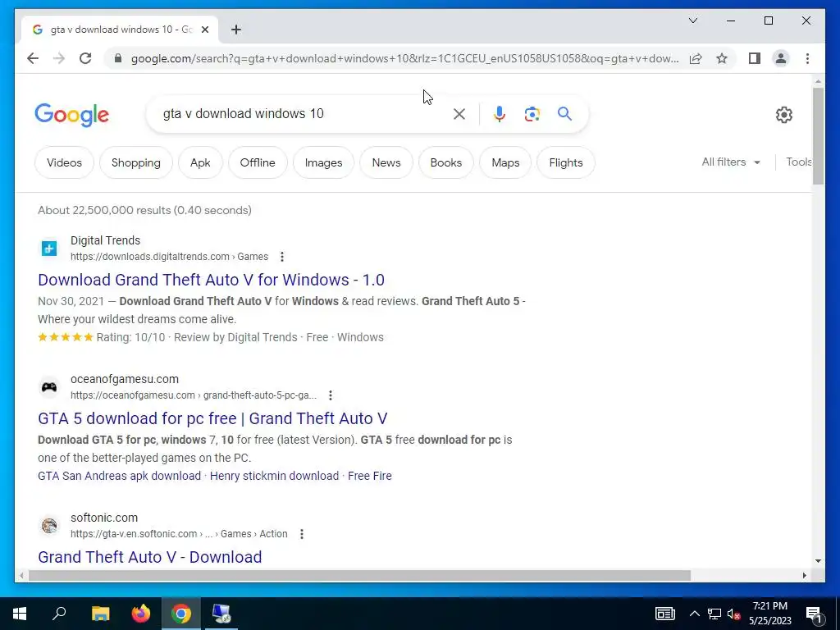Image resolution: width=840 pixels, height=630 pixels.
Task: Switch to Images results
Action: click(323, 162)
